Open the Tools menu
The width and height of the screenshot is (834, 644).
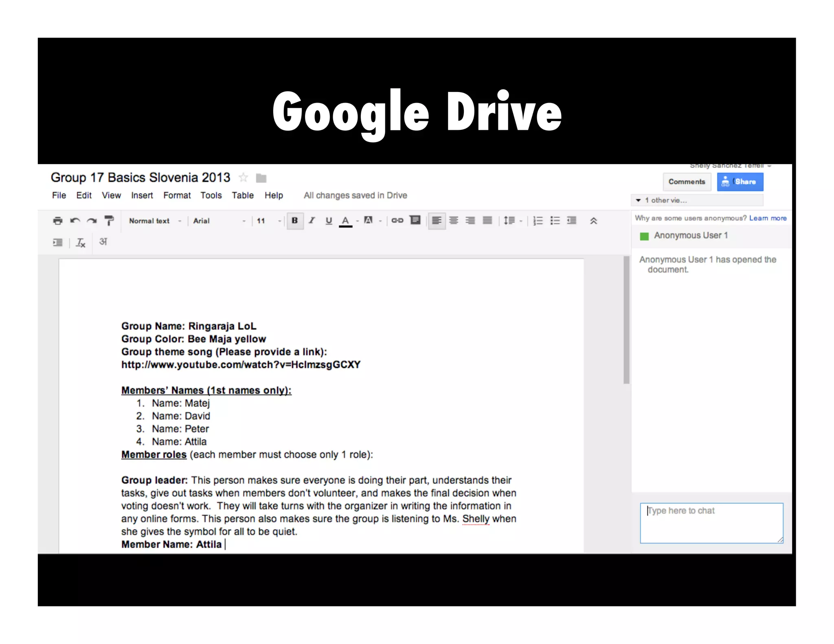point(211,195)
